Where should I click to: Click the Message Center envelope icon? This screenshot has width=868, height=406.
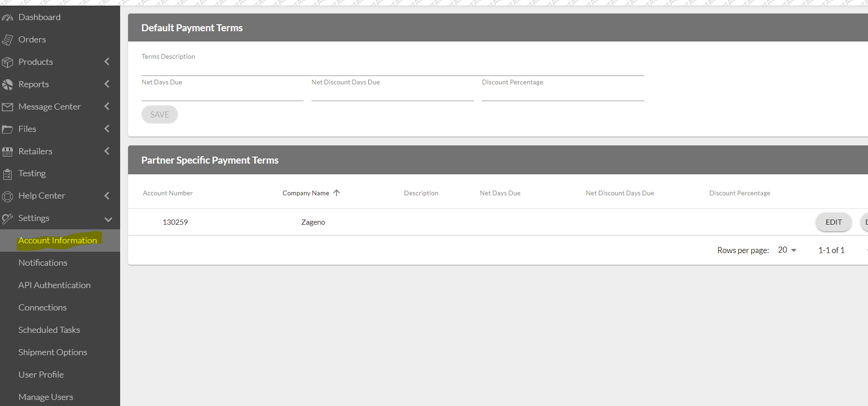coord(7,107)
